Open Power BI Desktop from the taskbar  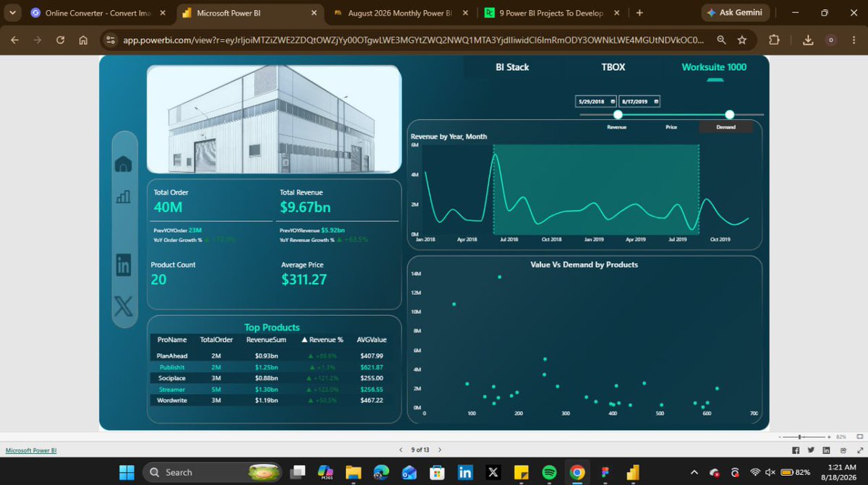[632, 472]
